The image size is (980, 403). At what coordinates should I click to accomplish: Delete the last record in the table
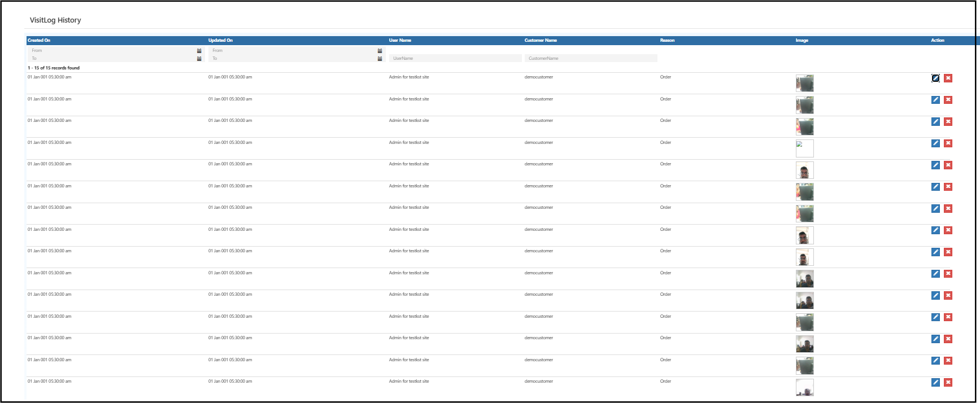tap(948, 382)
